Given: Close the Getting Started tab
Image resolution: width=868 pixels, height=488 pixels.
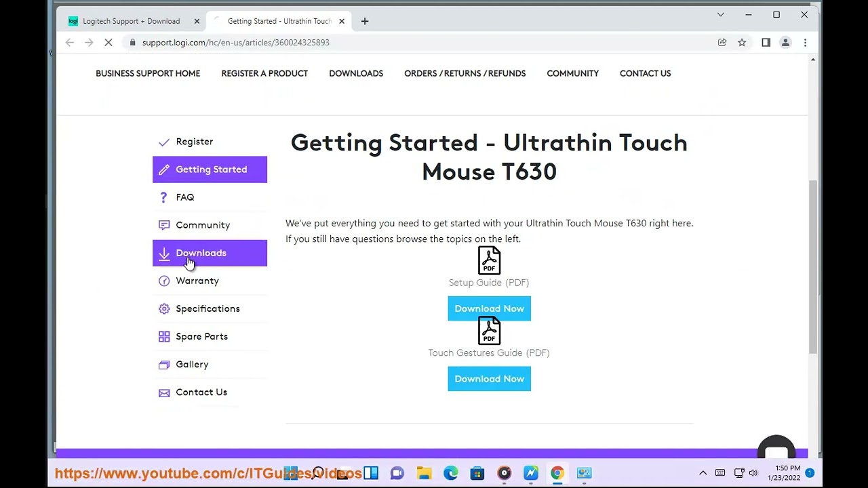Looking at the screenshot, I should tap(342, 21).
